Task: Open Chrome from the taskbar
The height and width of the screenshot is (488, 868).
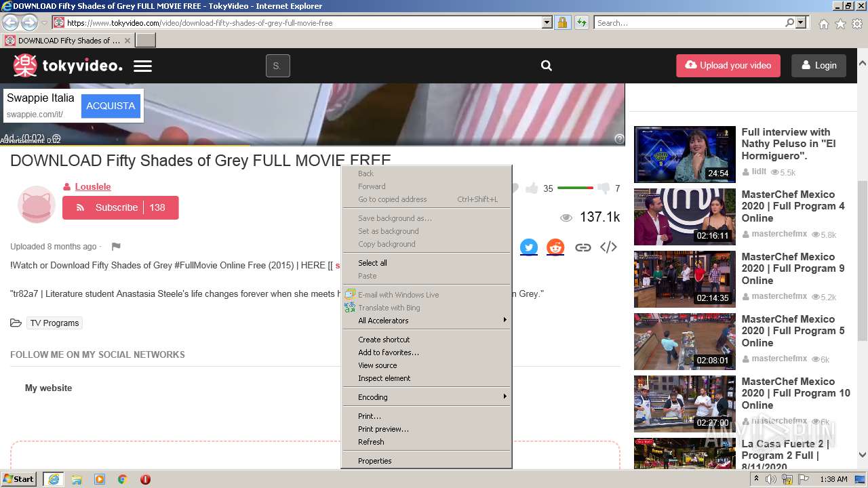Action: tap(122, 479)
